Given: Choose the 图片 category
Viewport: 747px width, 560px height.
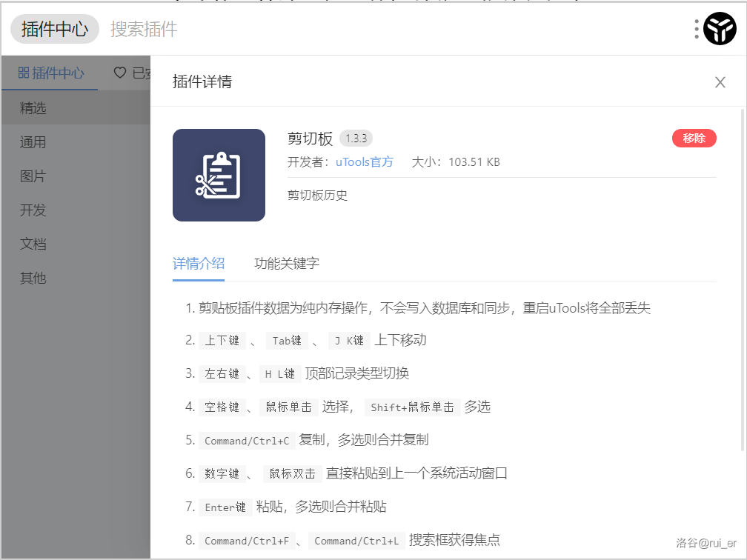Looking at the screenshot, I should coord(33,176).
